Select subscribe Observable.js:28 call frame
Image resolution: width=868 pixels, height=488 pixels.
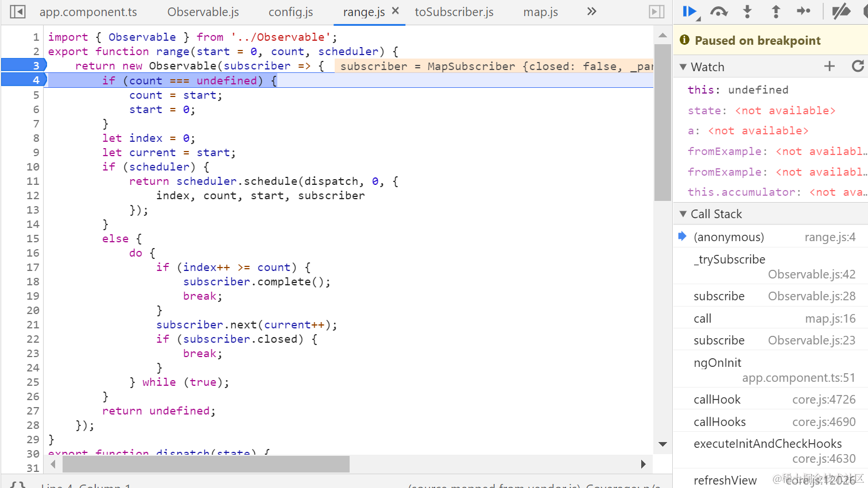770,296
